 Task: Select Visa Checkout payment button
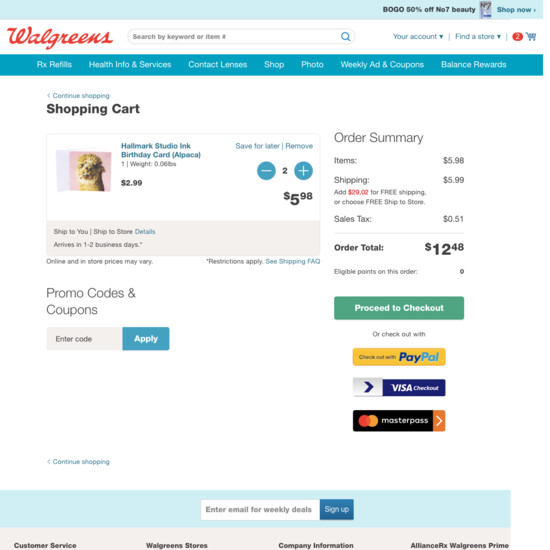[399, 388]
